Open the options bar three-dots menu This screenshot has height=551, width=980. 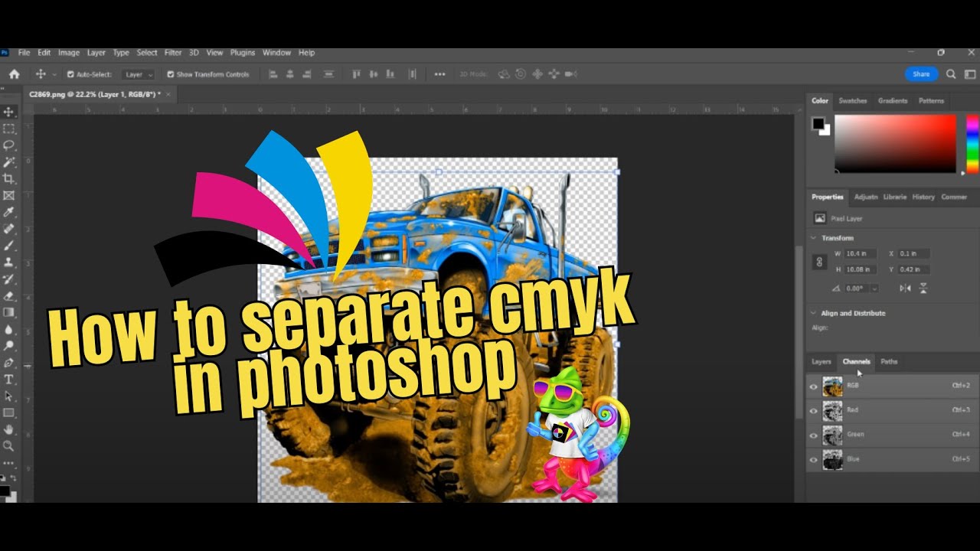coord(439,74)
